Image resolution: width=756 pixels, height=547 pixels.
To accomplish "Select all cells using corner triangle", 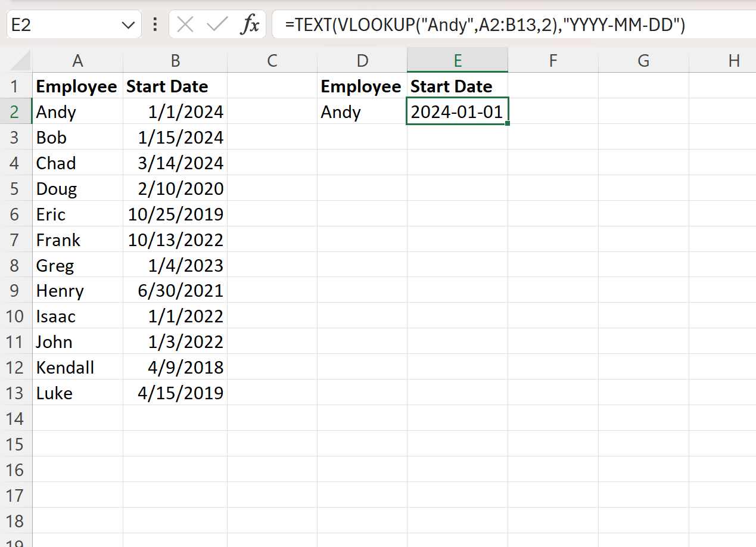I will click(x=21, y=60).
